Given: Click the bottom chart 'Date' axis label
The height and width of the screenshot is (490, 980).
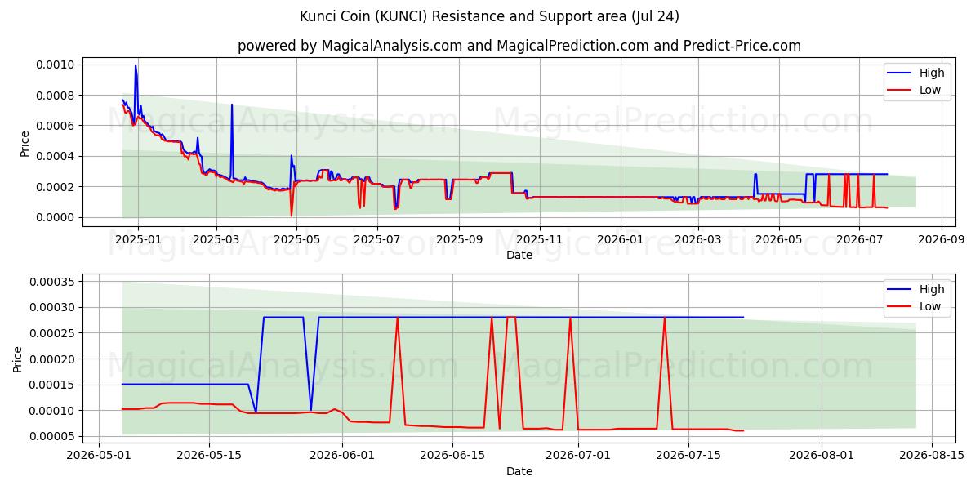Looking at the screenshot, I should [519, 471].
